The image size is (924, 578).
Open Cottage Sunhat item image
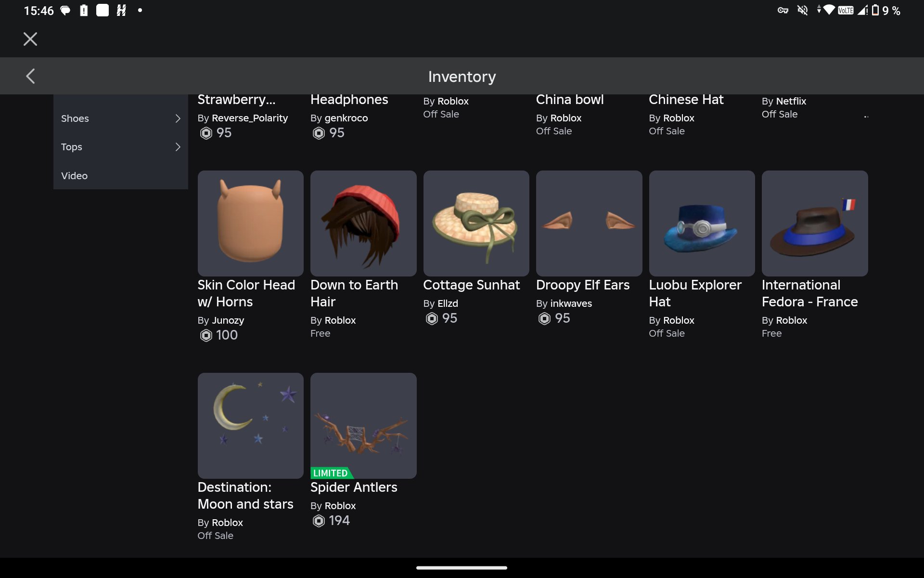pyautogui.click(x=476, y=223)
